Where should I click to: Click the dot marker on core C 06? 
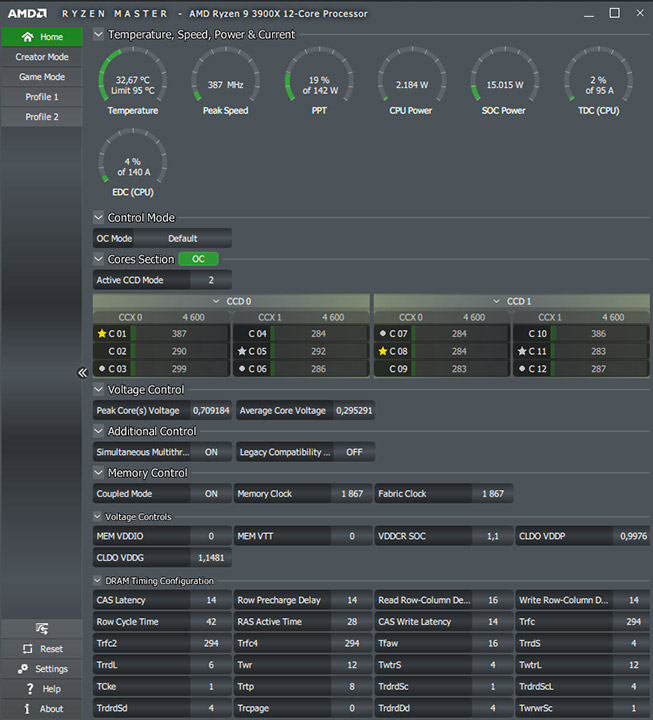(242, 368)
